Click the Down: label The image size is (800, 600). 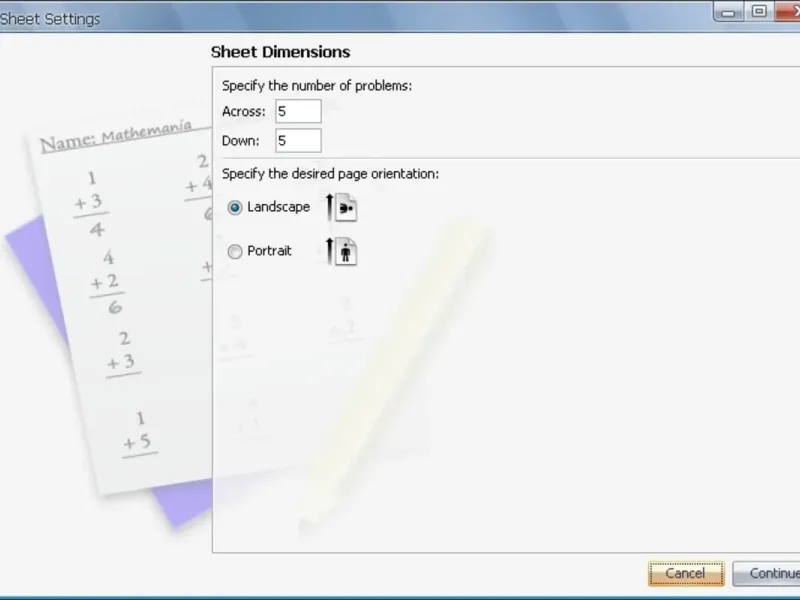241,141
